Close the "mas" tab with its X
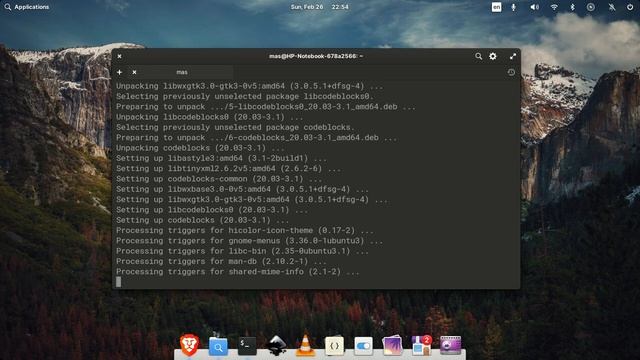Viewport: 640px width, 360px height. point(134,72)
